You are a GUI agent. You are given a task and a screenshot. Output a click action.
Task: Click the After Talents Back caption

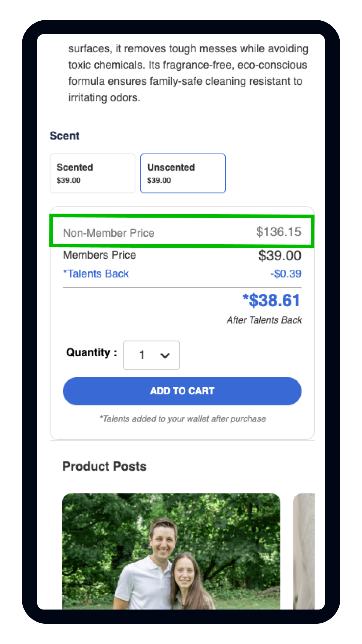pyautogui.click(x=264, y=320)
